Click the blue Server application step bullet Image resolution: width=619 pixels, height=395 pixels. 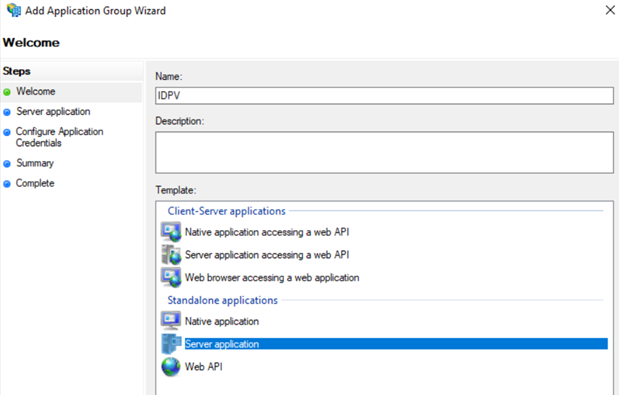(7, 112)
